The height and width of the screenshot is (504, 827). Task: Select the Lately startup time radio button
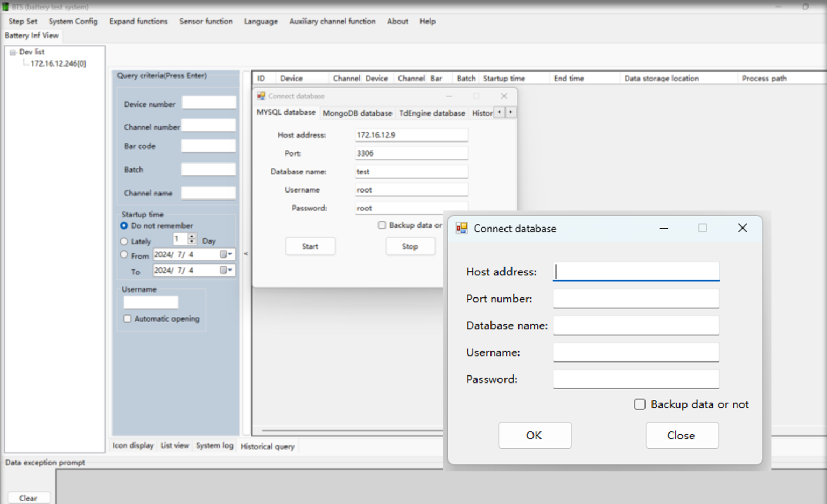[x=123, y=241]
